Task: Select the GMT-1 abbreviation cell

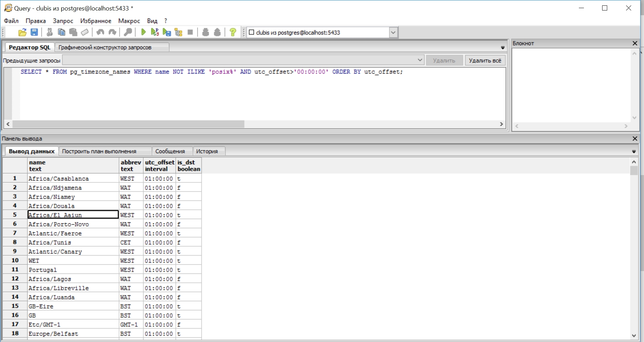Action: coord(131,324)
